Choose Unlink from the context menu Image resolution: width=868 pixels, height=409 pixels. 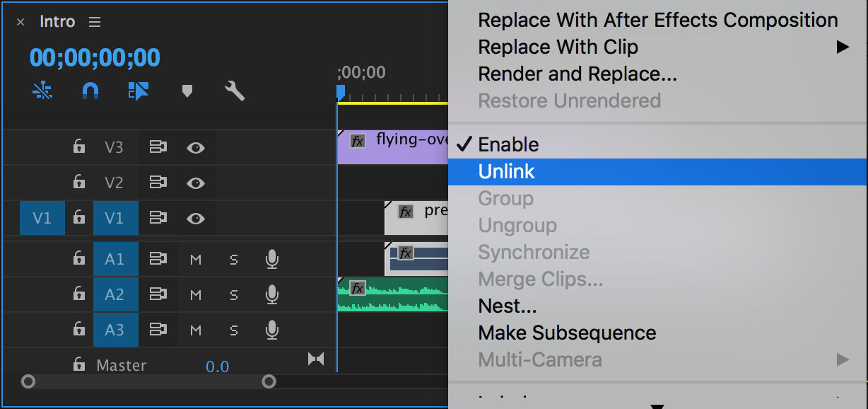507,172
